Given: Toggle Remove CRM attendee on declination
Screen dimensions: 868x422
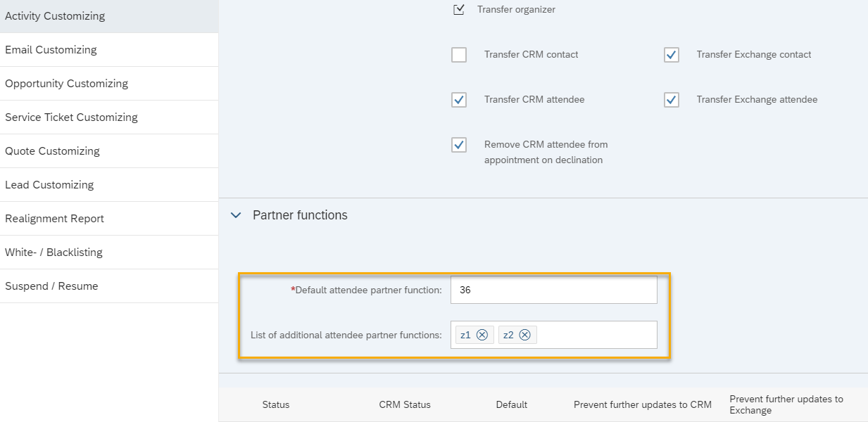Looking at the screenshot, I should 459,145.
